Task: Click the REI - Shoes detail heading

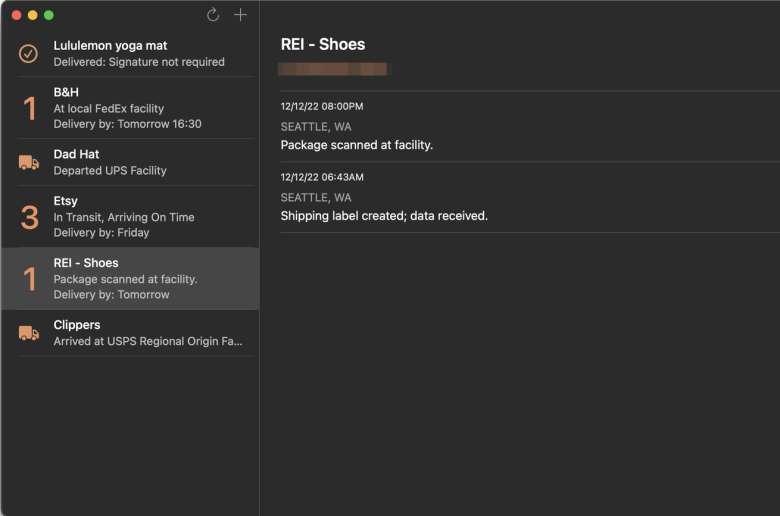Action: [323, 44]
